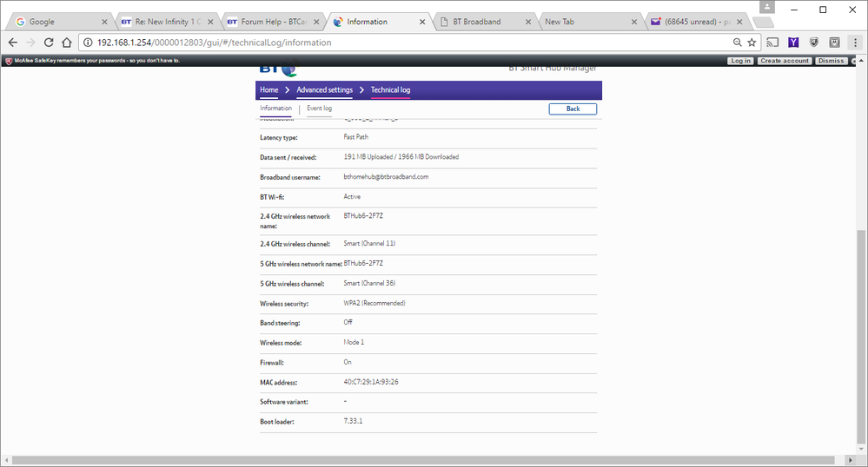Close the Information tab
Image resolution: width=868 pixels, height=467 pixels.
click(422, 22)
